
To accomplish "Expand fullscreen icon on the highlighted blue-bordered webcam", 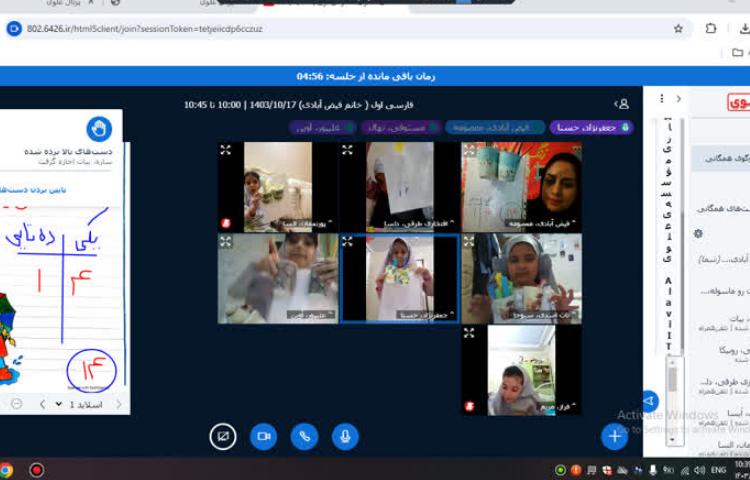I will (347, 241).
